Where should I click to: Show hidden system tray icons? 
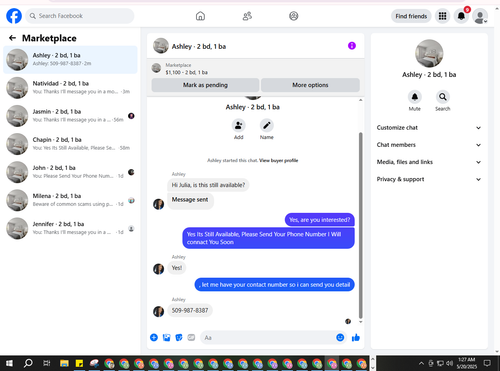point(421,363)
